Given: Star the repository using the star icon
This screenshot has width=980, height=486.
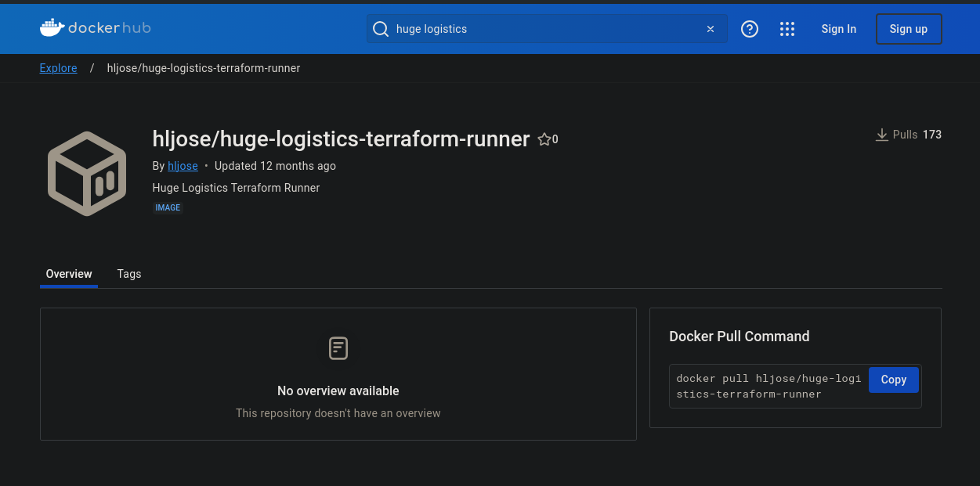Looking at the screenshot, I should click(x=544, y=139).
